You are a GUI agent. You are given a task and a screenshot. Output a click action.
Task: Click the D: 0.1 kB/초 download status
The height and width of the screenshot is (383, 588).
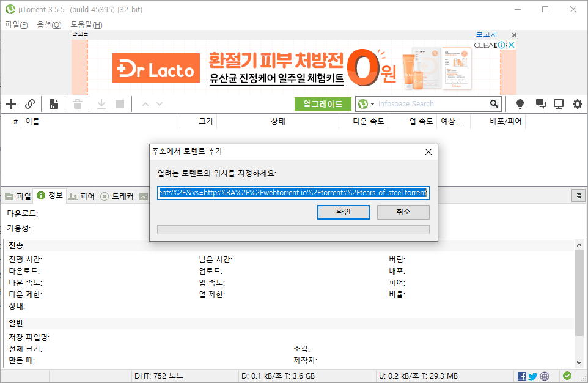tap(278, 376)
